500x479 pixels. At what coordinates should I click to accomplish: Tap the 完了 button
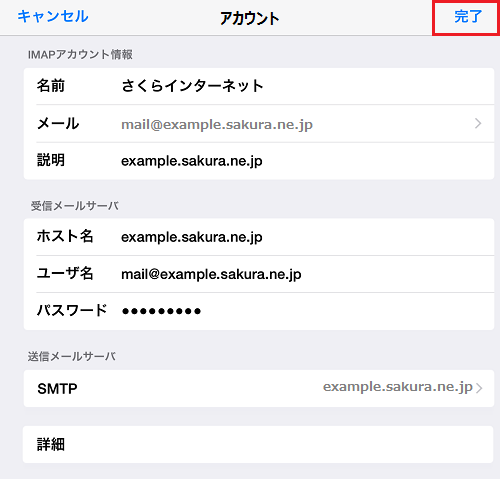click(x=468, y=16)
